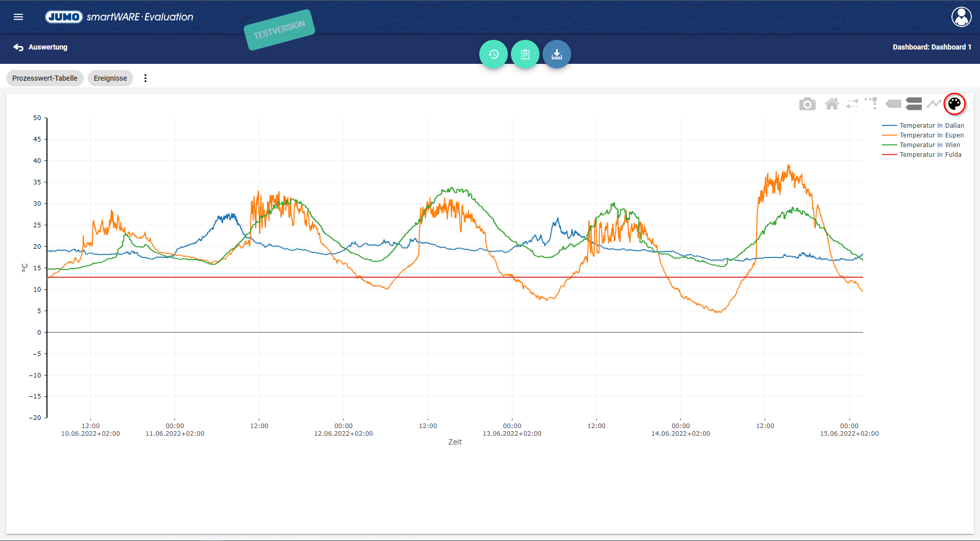
Task: Toggle spike lines icon in chart toolbar
Action: (x=871, y=104)
